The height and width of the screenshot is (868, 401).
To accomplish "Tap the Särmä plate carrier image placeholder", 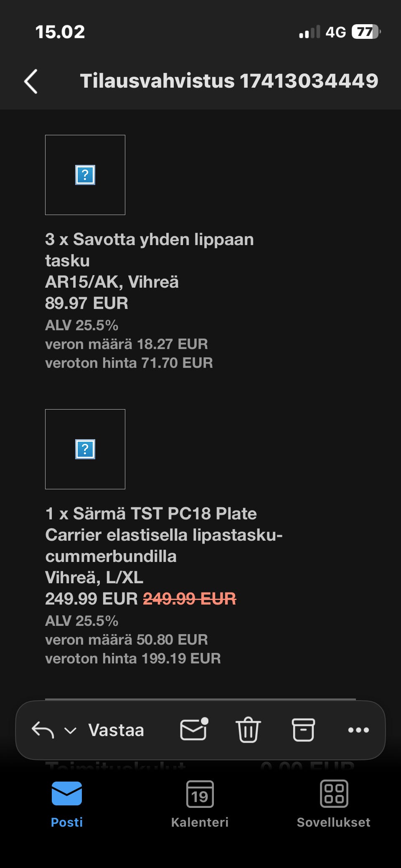I will coord(85,449).
